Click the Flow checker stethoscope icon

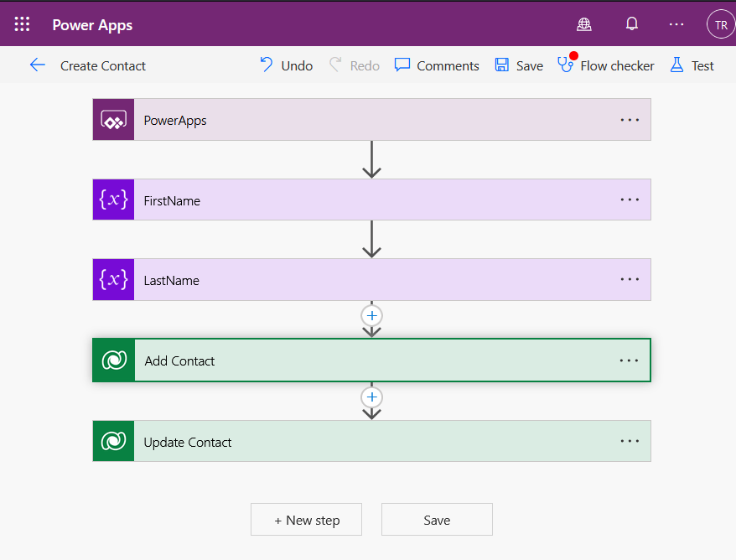[x=566, y=64]
